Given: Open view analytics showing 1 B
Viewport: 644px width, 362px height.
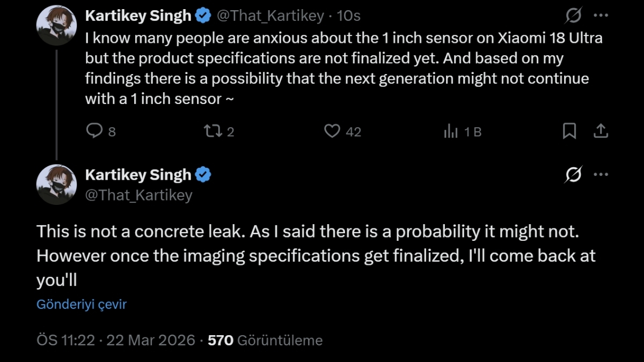Looking at the screenshot, I should (x=451, y=131).
